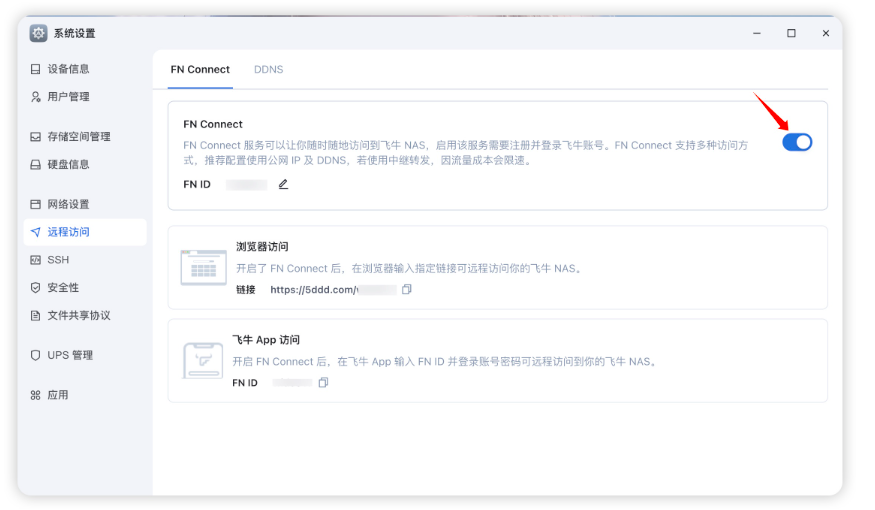Click the https://5ddd.com link text

pos(314,290)
